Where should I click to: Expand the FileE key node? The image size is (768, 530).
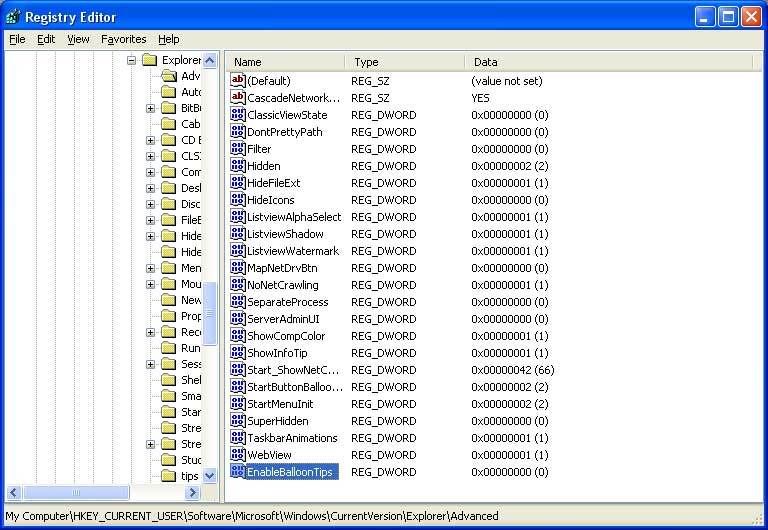click(150, 220)
